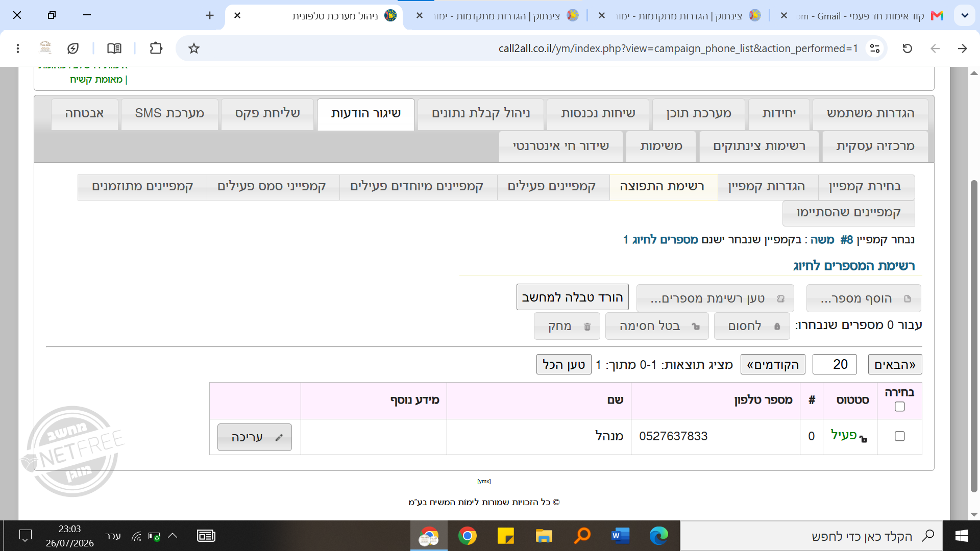This screenshot has height=551, width=980.
Task: Click the address bar URL
Action: tap(678, 48)
